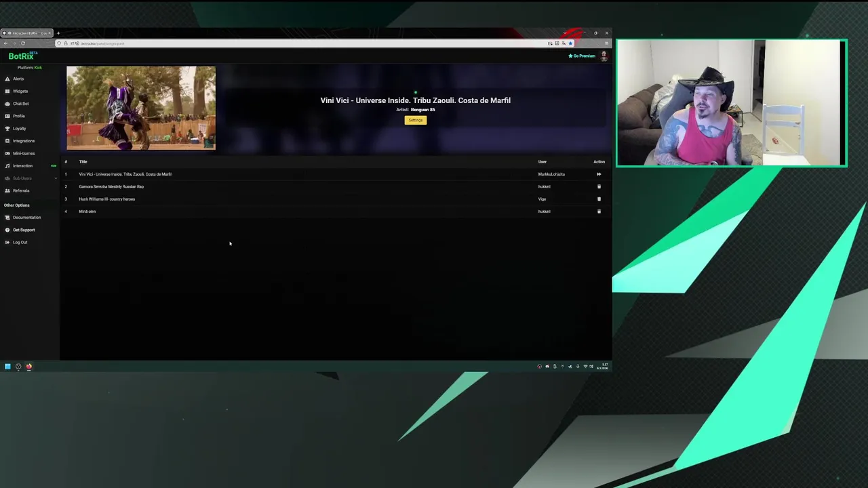
Task: Click the Chat Bot cloud icon
Action: point(7,104)
